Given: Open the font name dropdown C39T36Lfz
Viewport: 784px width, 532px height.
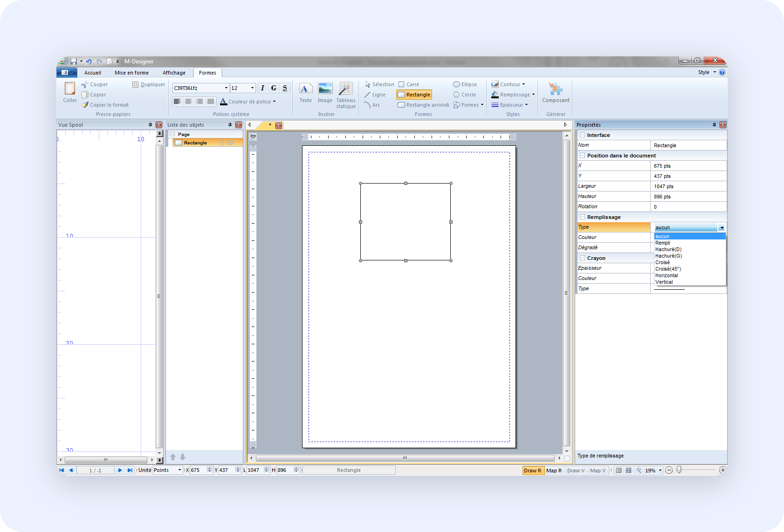Looking at the screenshot, I should point(226,88).
